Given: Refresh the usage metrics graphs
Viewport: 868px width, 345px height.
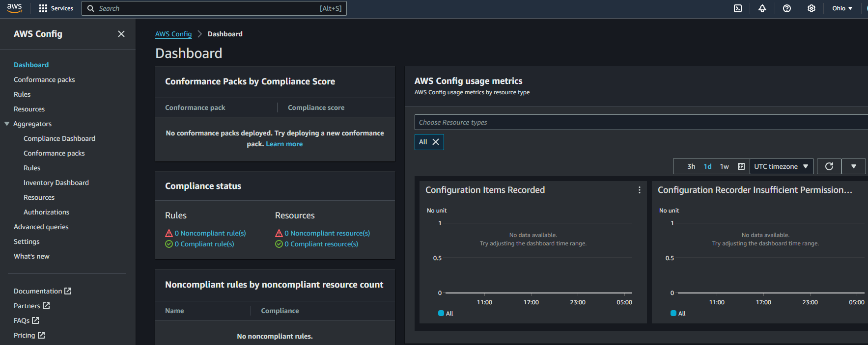Looking at the screenshot, I should 829,166.
